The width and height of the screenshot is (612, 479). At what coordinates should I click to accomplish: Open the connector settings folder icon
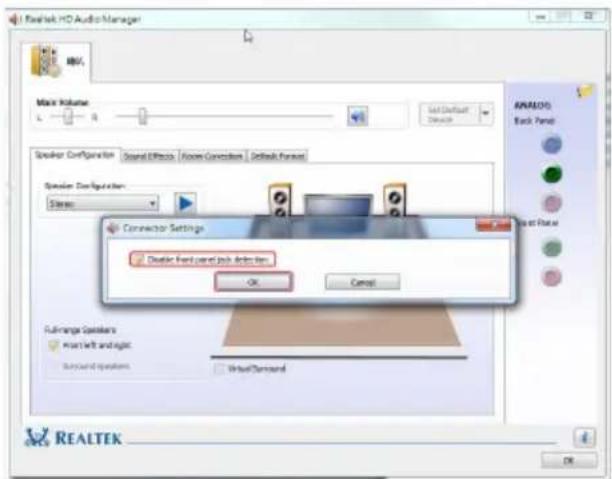click(x=585, y=92)
